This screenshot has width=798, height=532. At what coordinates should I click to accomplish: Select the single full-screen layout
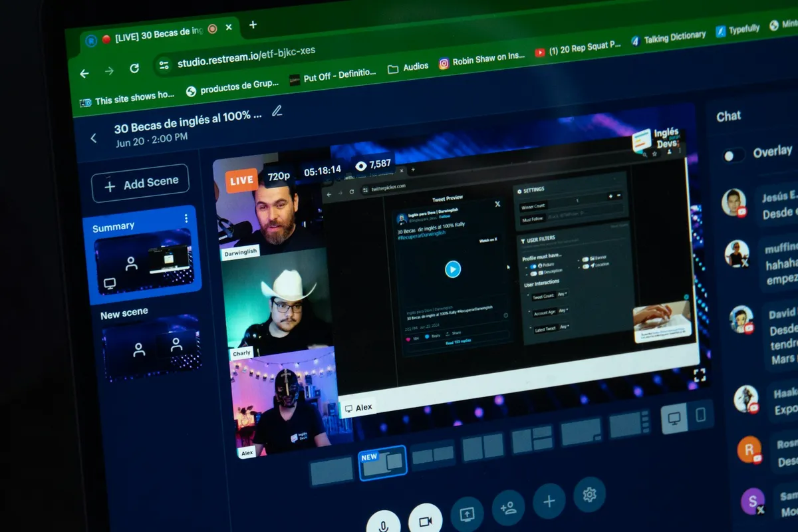click(331, 471)
